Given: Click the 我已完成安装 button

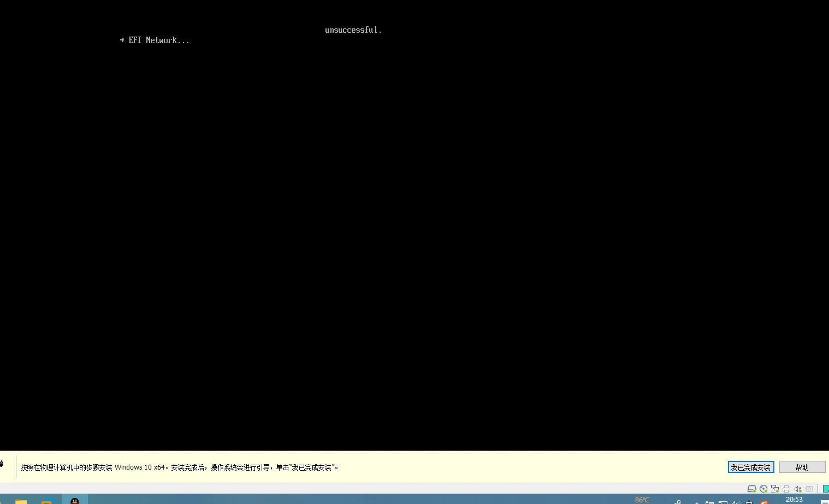Looking at the screenshot, I should 751,467.
